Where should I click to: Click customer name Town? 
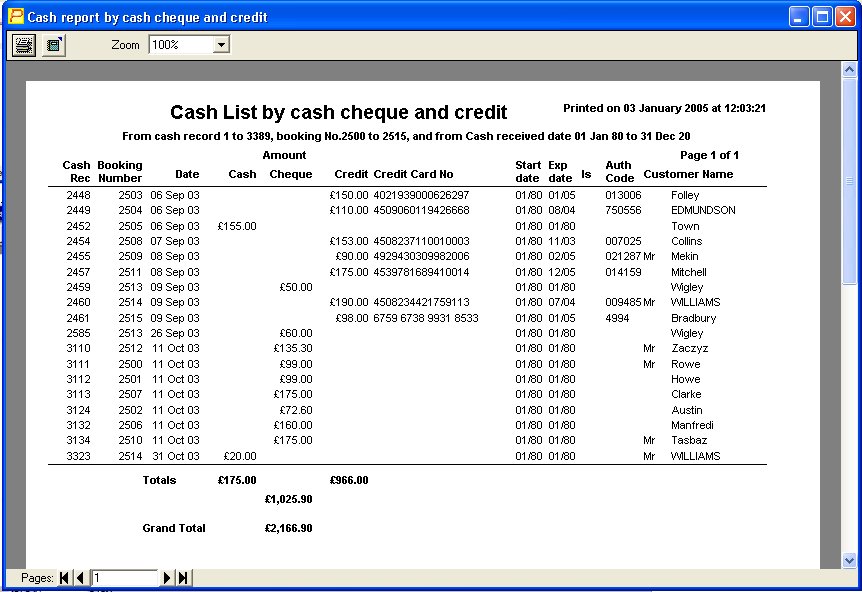pyautogui.click(x=685, y=226)
